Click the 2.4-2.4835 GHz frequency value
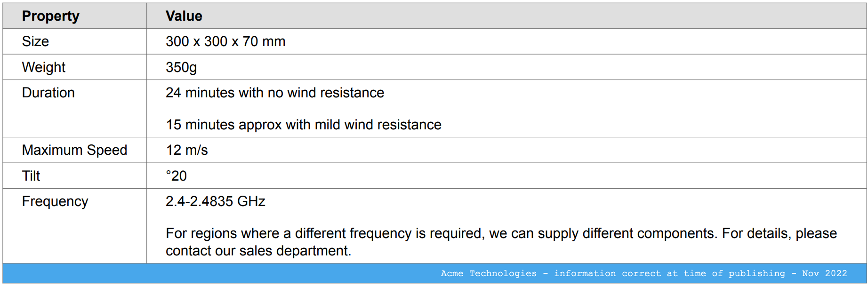 [x=215, y=201]
